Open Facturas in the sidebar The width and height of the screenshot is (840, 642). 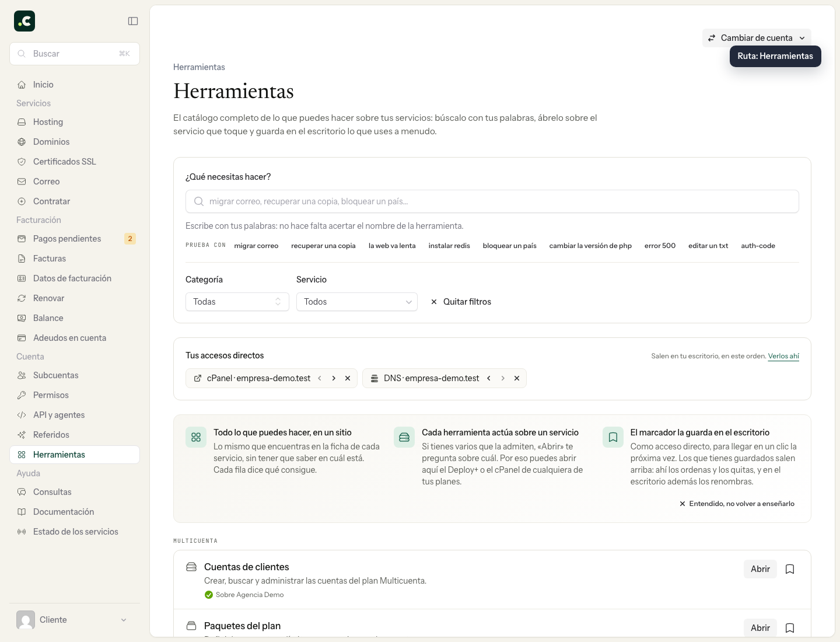[75, 259]
